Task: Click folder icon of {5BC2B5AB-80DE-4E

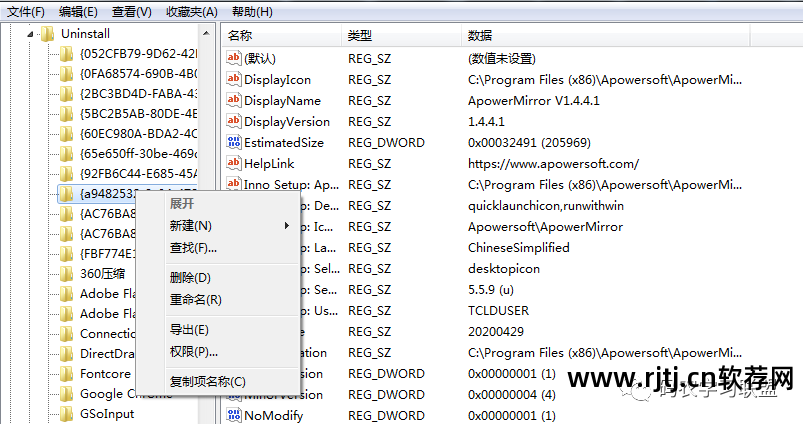Action: (x=67, y=114)
